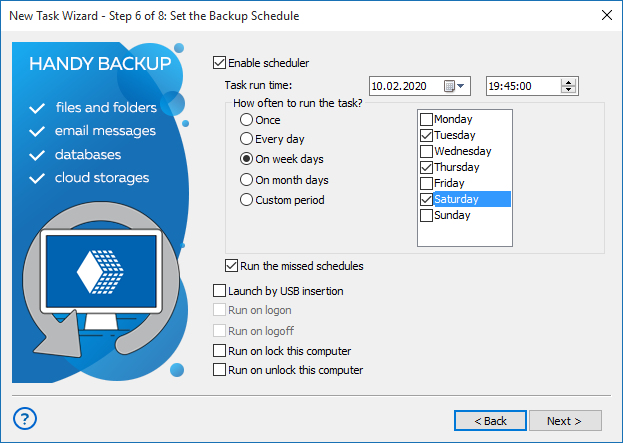Decrease task run time with down arrow
Viewport: 623px width, 443px height.
point(569,90)
